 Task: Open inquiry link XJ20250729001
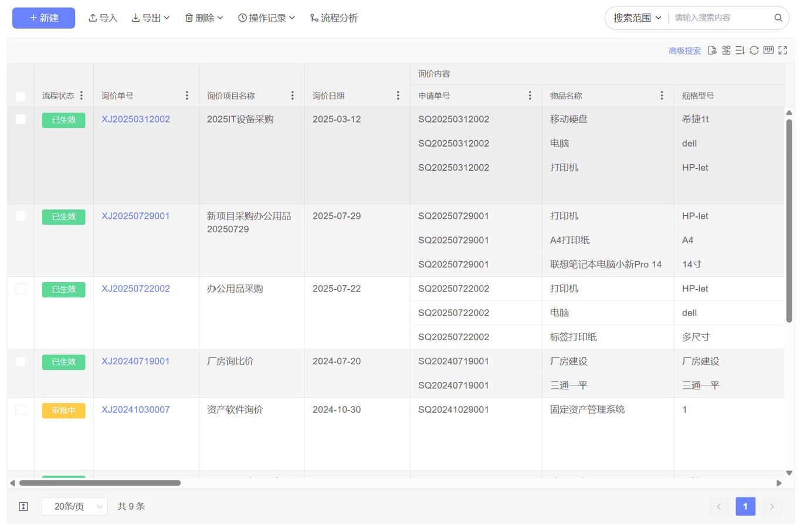(135, 216)
